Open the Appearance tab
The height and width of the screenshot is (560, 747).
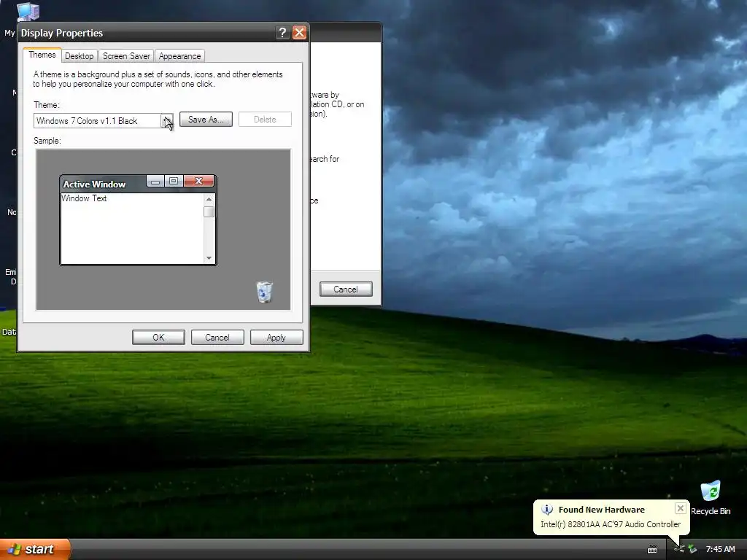coord(179,55)
